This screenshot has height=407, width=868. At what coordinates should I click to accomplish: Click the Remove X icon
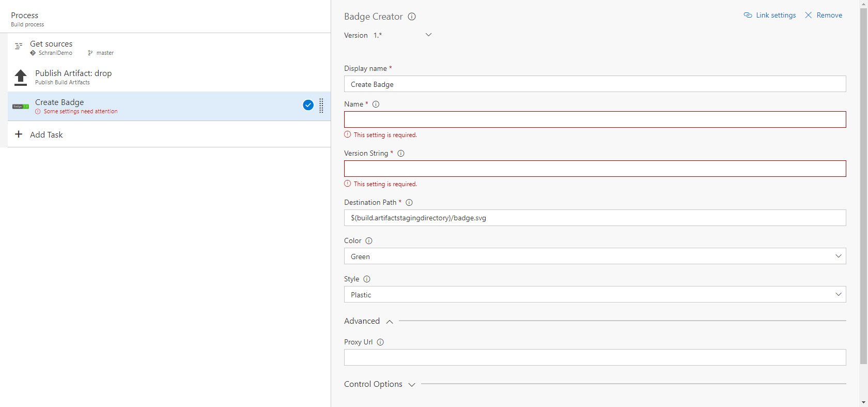[x=809, y=15]
